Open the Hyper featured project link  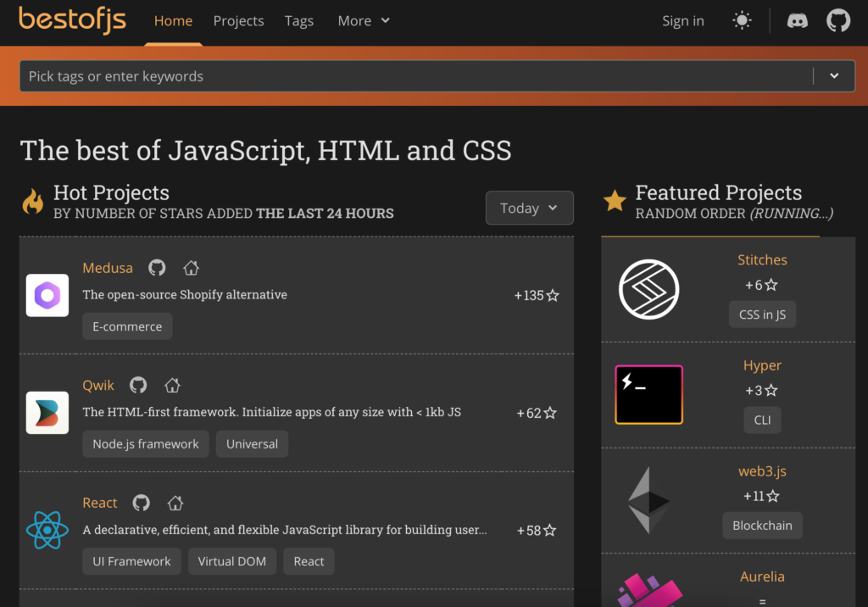pos(762,365)
